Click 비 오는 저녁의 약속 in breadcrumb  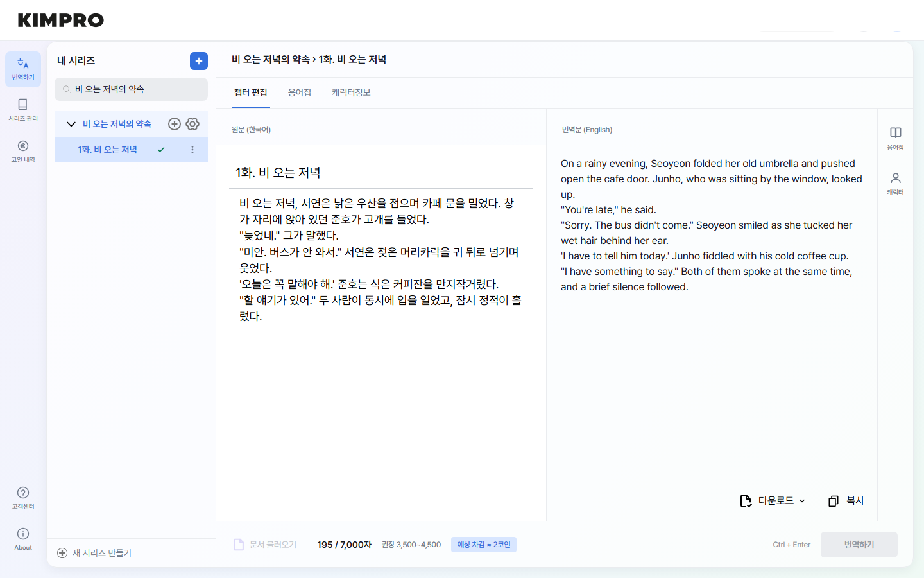(x=271, y=59)
